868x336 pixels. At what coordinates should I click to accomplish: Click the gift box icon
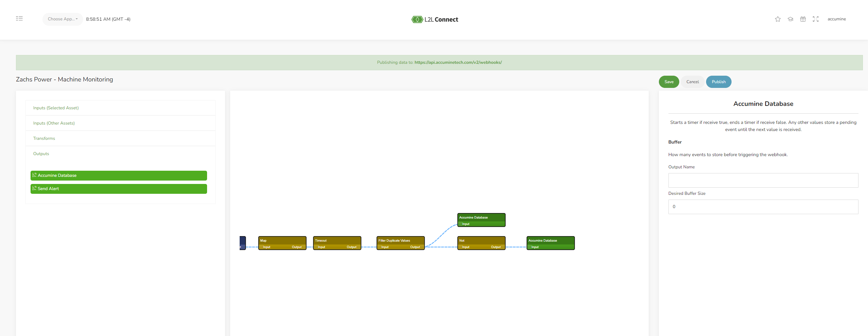point(803,19)
